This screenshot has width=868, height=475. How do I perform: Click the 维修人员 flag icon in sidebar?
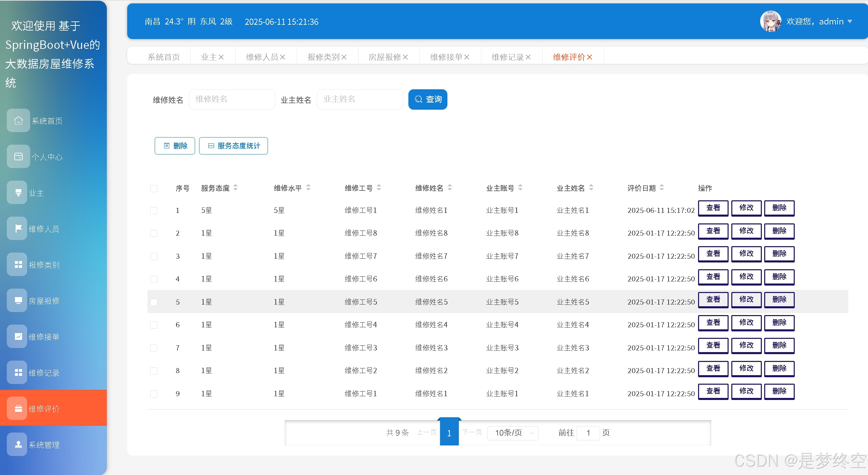[x=18, y=229]
